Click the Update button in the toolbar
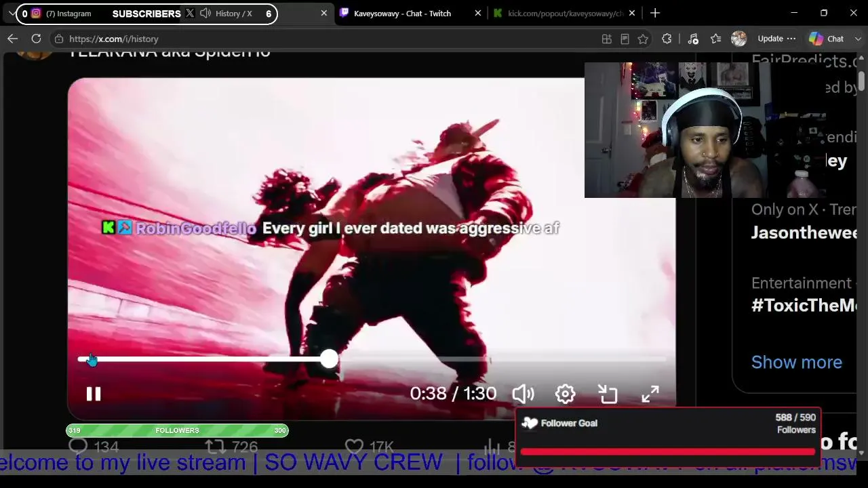 [770, 39]
